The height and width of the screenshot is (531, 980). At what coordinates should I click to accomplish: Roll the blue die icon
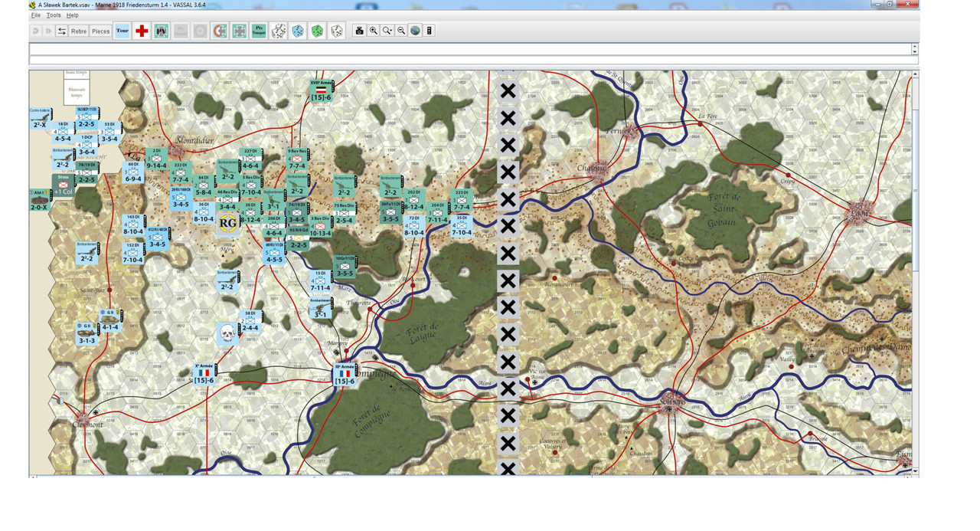point(298,31)
